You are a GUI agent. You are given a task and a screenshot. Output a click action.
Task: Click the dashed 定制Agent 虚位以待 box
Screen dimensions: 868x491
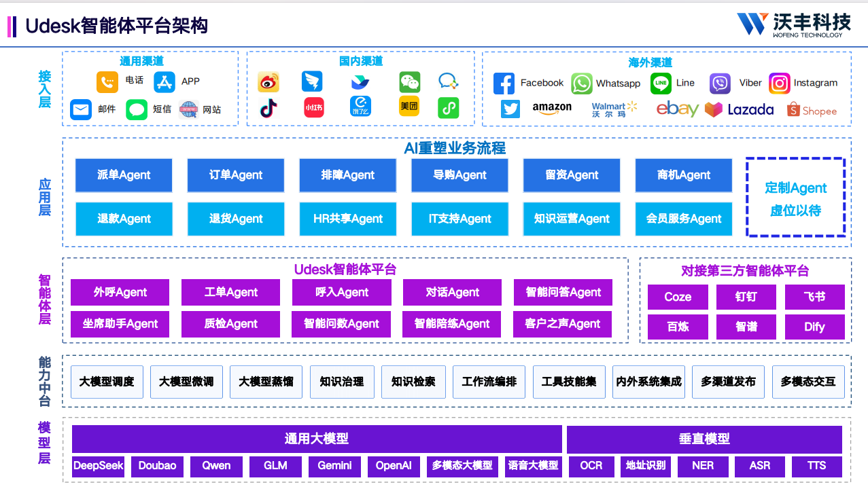coord(795,198)
